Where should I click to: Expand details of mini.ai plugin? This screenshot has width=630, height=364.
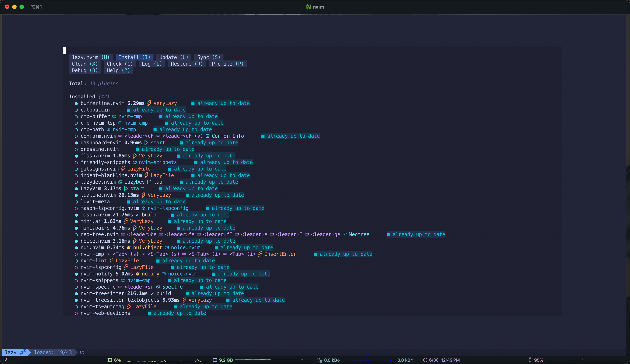(x=91, y=221)
